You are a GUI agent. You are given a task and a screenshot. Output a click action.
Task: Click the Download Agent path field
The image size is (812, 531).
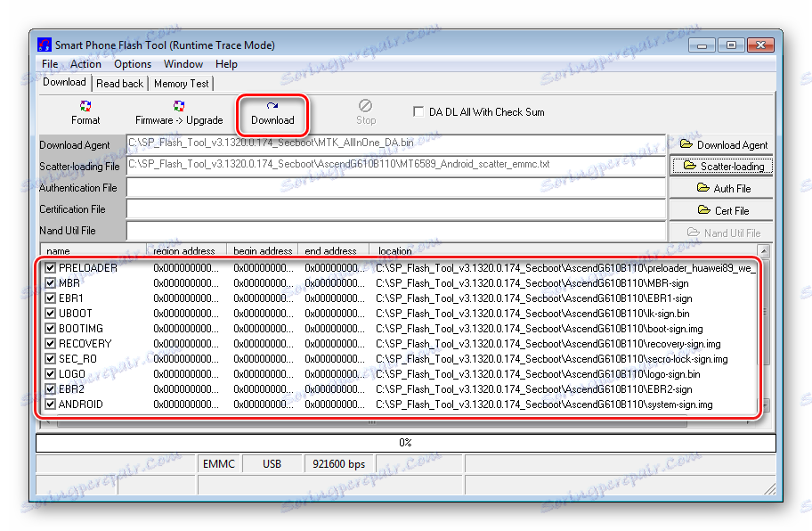[x=395, y=143]
